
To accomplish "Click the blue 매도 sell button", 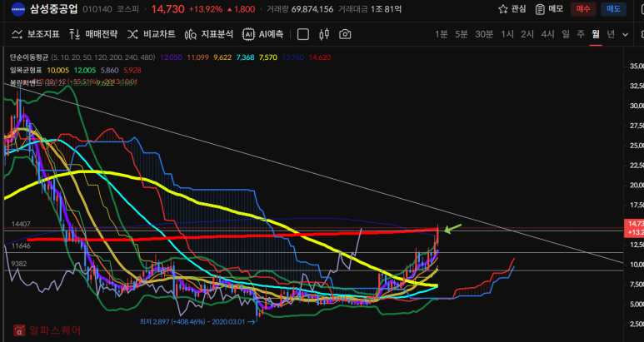I will [x=614, y=9].
